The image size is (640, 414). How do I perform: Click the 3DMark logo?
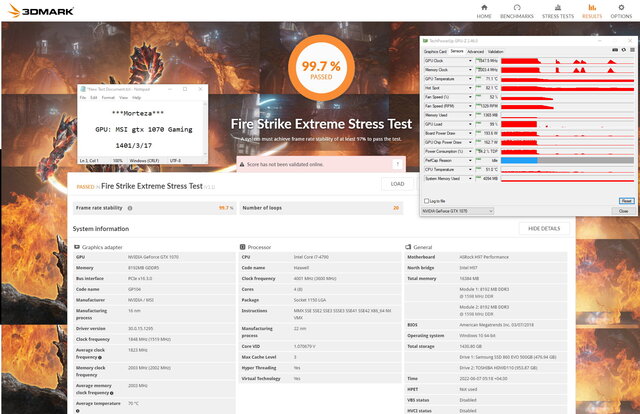pos(41,11)
